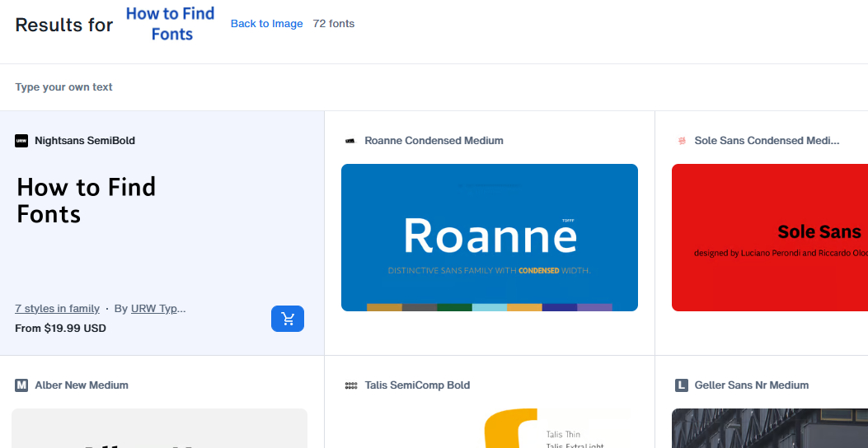
Task: Go back via the Back to Image link
Action: (267, 24)
